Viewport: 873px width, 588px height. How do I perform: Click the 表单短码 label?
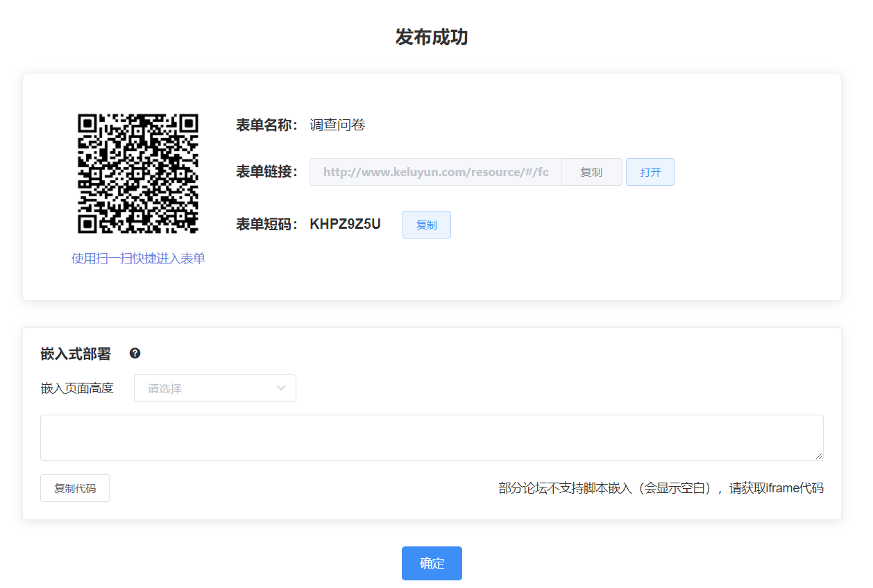tap(267, 225)
